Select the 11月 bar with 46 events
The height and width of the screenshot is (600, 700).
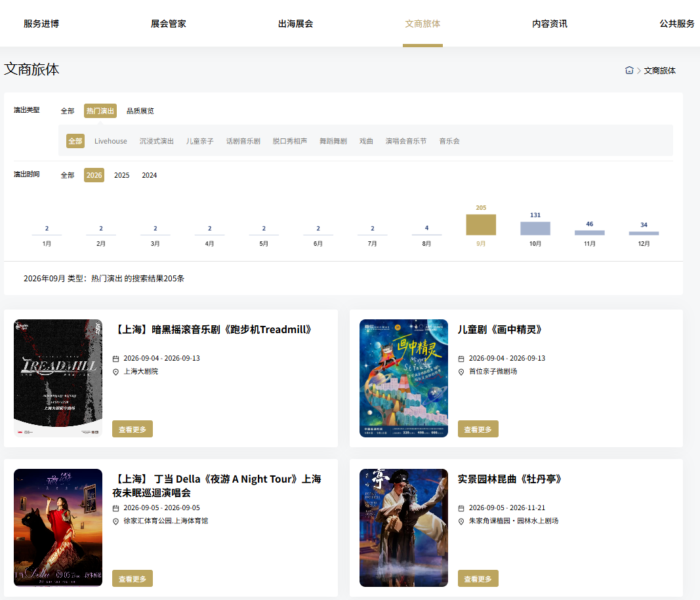[x=590, y=232]
